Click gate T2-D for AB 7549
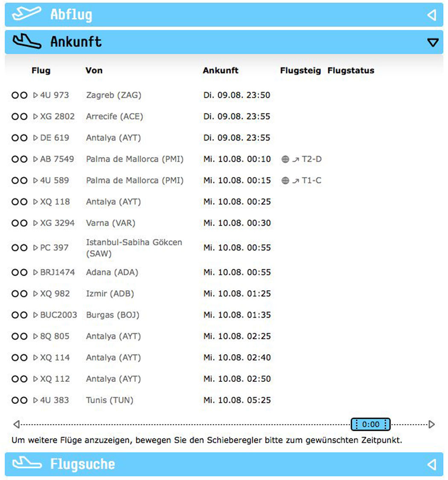448x480 pixels. pos(312,159)
